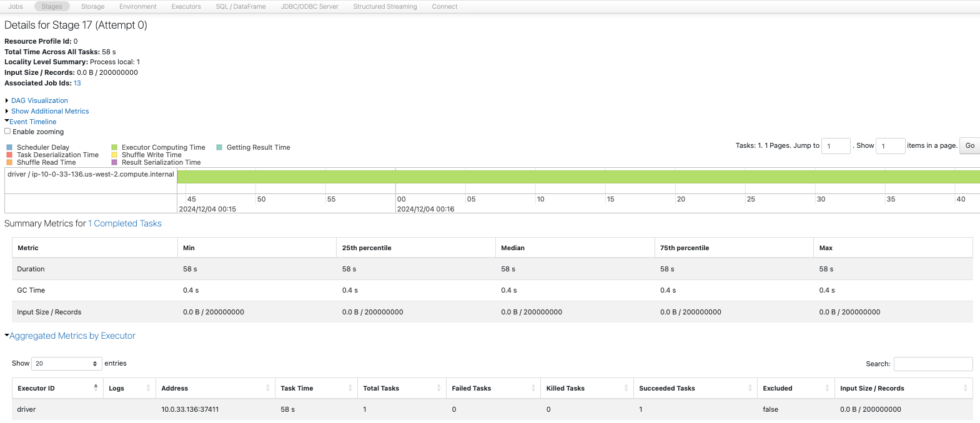Viewport: 980px width, 423px height.
Task: Open the Storage tab
Action: point(92,6)
